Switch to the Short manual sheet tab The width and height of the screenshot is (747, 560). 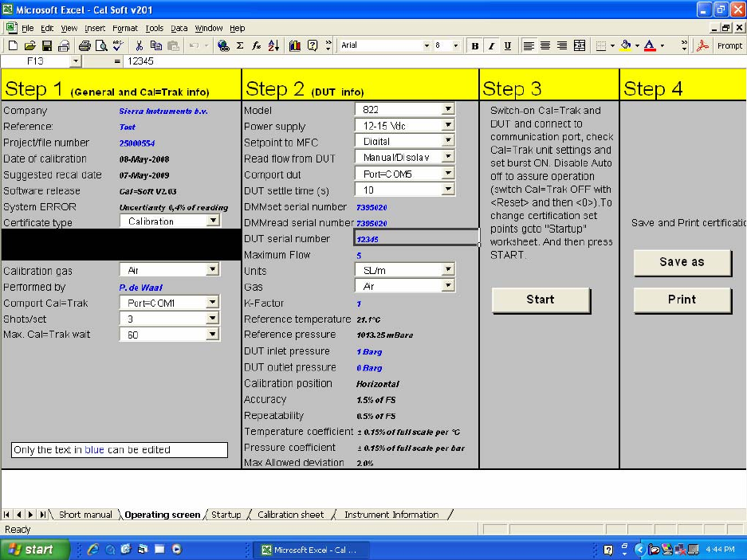tap(85, 515)
